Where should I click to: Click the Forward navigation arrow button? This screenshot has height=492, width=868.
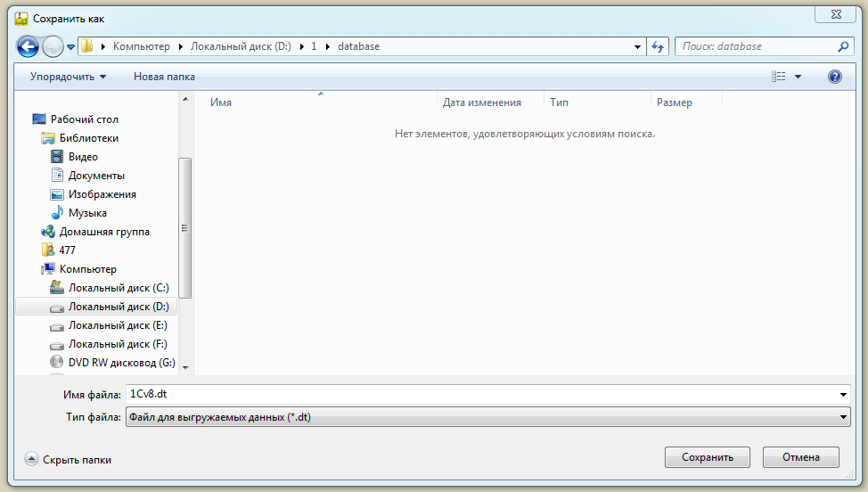coord(53,46)
